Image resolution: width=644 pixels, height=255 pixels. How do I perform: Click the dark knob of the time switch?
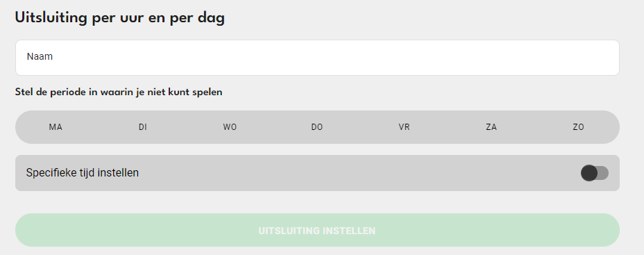click(589, 173)
